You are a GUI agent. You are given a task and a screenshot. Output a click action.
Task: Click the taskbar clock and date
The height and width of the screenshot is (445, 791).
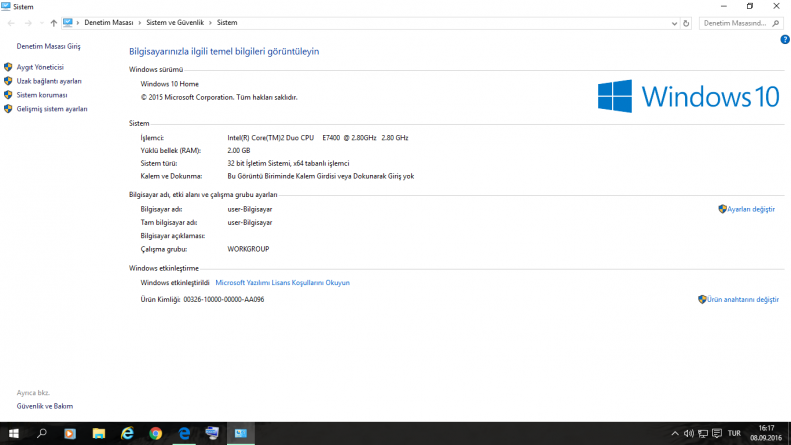[x=766, y=433]
